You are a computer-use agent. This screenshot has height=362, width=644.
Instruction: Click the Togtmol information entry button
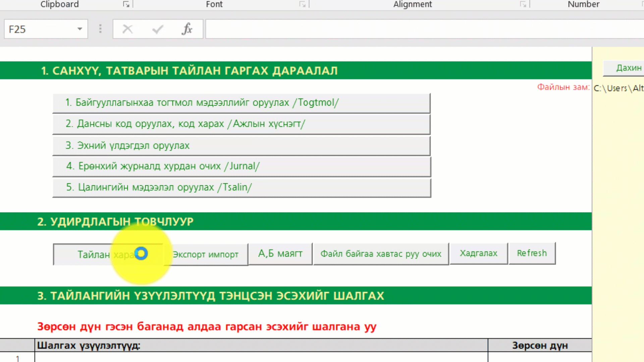point(241,103)
